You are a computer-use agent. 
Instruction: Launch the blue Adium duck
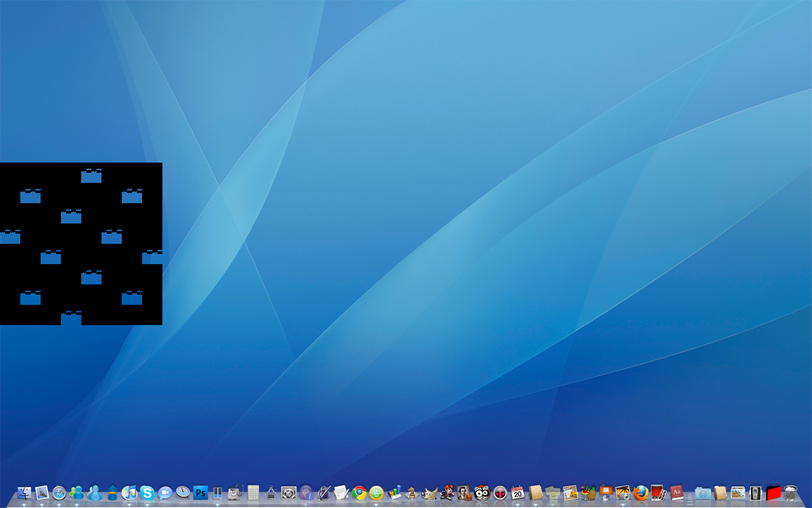point(112,492)
